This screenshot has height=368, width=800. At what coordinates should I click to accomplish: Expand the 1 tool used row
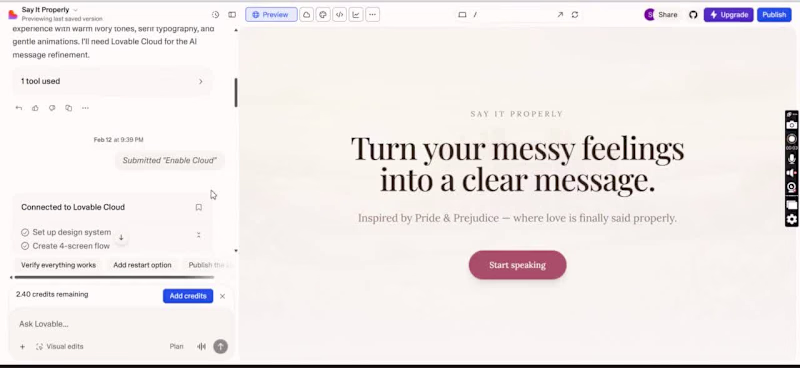click(x=112, y=81)
